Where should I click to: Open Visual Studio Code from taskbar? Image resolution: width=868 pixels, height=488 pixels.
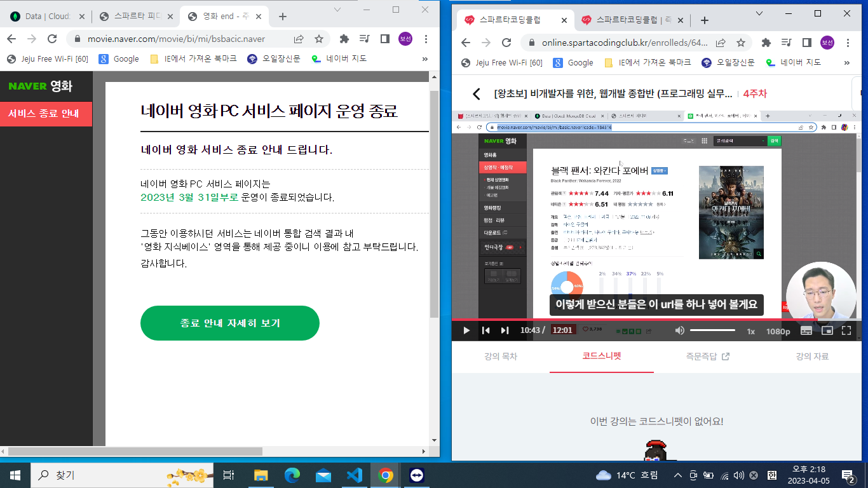(x=355, y=475)
